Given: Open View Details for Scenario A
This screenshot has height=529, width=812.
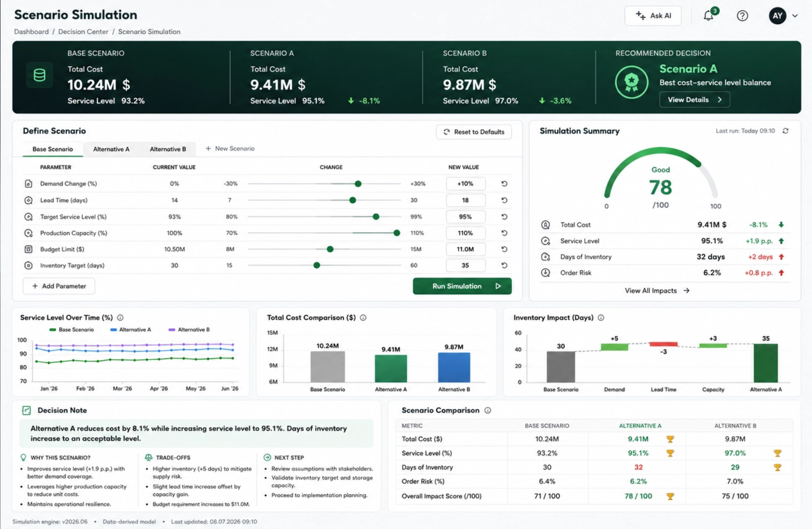Looking at the screenshot, I should (695, 100).
